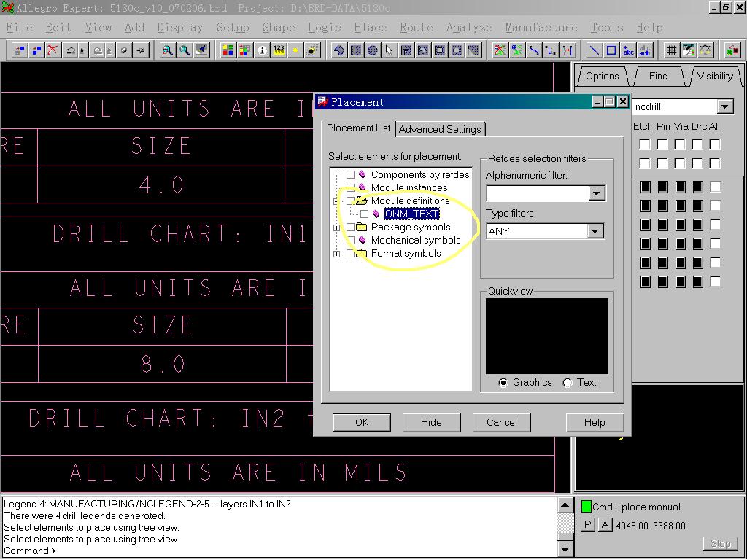Tick the ONM_TEXT module checkbox
Image resolution: width=747 pixels, height=560 pixels.
[x=364, y=214]
